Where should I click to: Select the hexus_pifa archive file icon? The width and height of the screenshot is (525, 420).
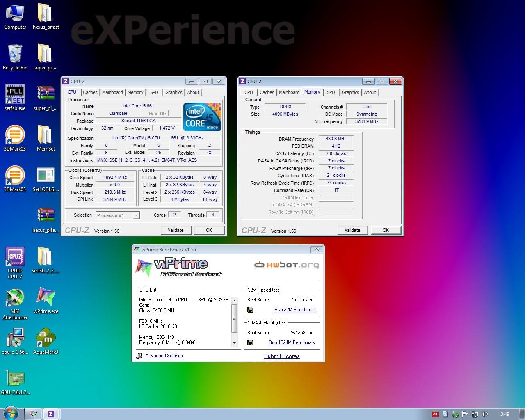pyautogui.click(x=46, y=220)
